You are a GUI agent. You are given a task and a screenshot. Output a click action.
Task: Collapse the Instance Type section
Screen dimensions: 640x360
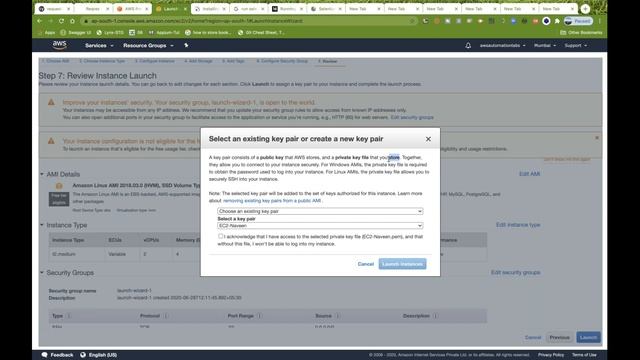tap(42, 225)
